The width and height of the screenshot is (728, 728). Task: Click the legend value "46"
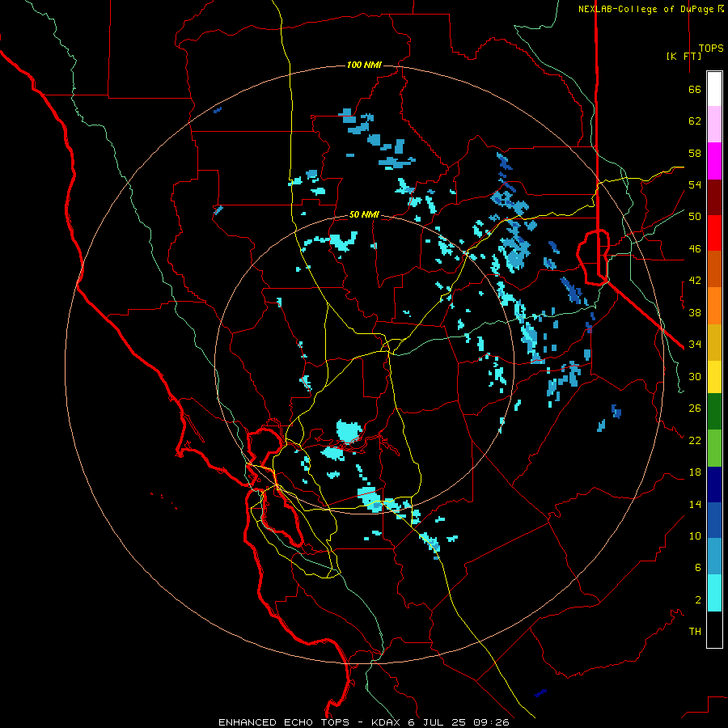[695, 249]
